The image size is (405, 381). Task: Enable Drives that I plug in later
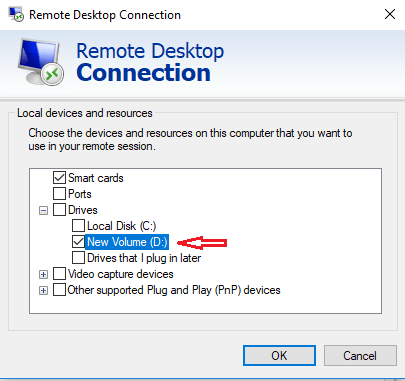(x=78, y=258)
